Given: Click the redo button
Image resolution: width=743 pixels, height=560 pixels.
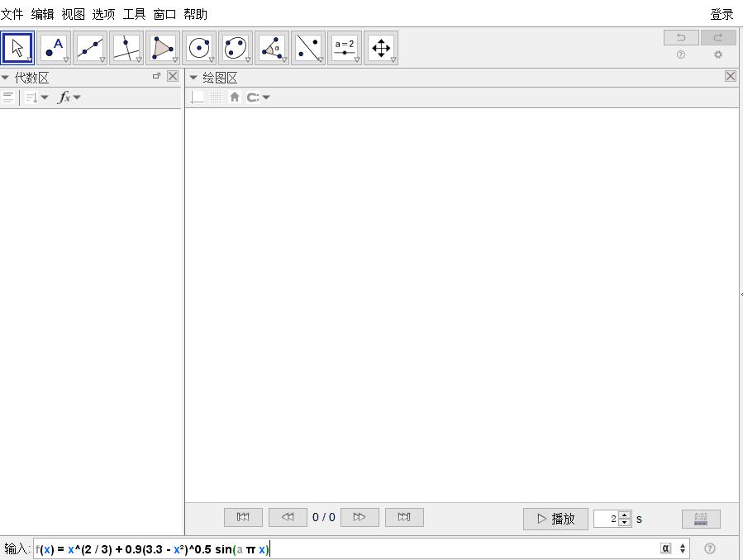Looking at the screenshot, I should (x=718, y=37).
